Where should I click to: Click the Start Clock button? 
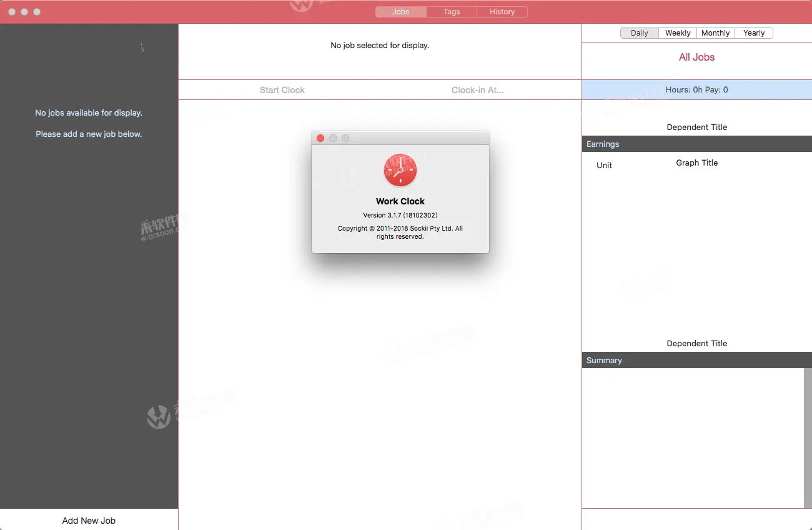coord(282,90)
